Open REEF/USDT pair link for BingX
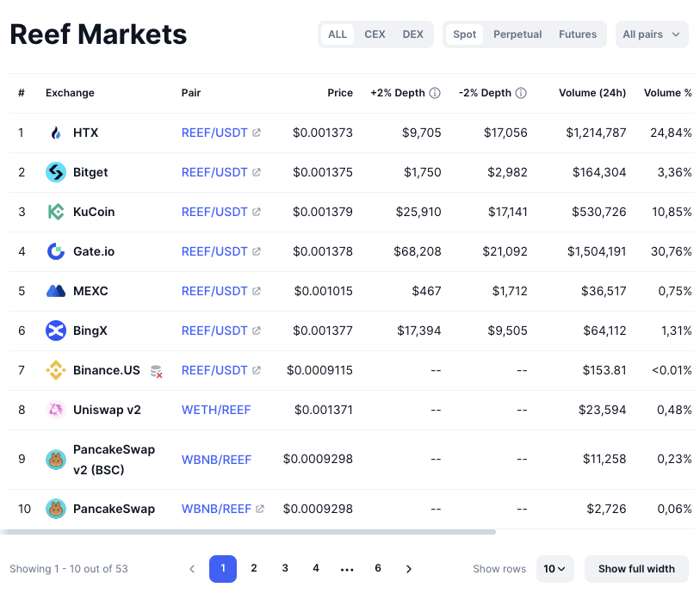 214,331
